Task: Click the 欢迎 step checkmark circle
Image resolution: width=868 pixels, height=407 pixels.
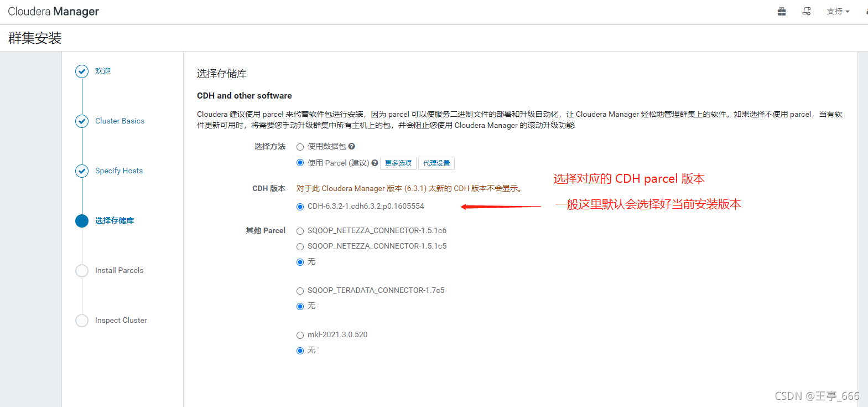Action: click(x=82, y=71)
